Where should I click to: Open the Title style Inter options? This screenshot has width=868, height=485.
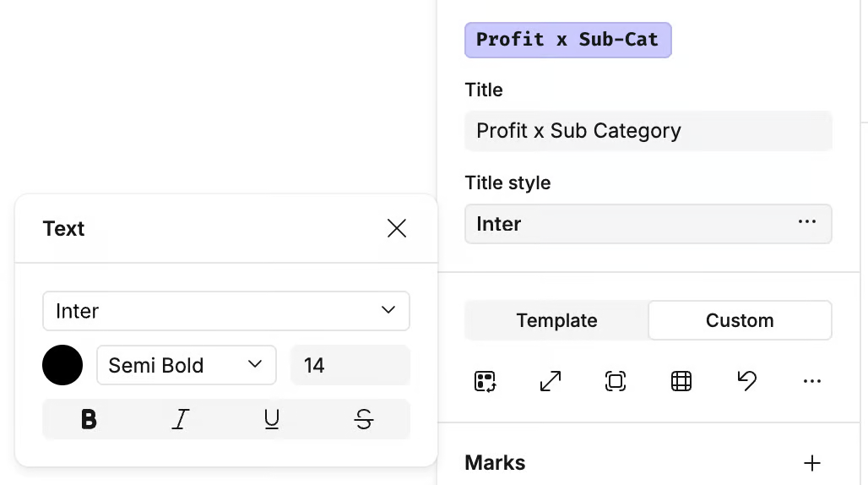point(807,223)
